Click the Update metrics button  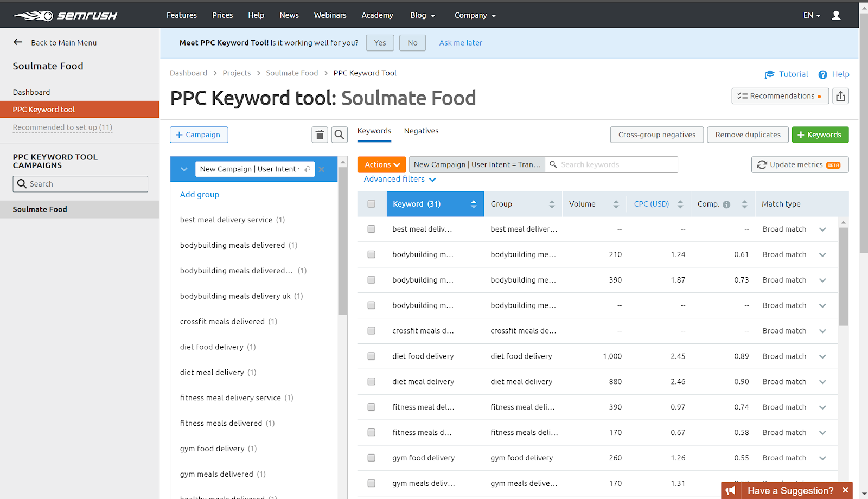click(x=800, y=164)
